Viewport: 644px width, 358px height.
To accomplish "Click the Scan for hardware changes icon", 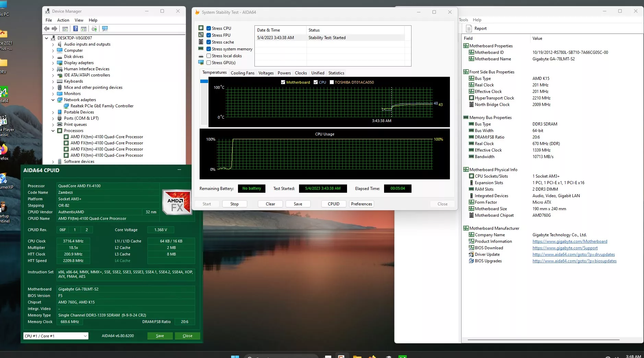I will pos(105,29).
